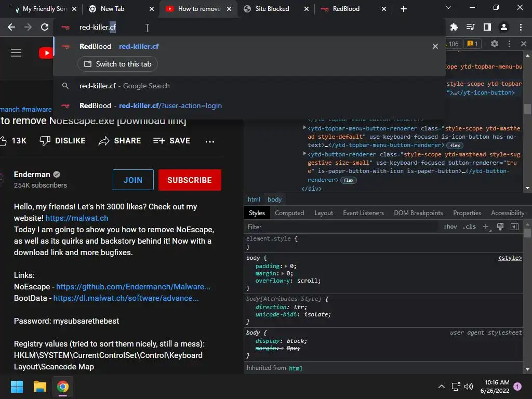Screen dimensions: 532x399
Task: Open the Enderman channel name
Action: (x=32, y=175)
